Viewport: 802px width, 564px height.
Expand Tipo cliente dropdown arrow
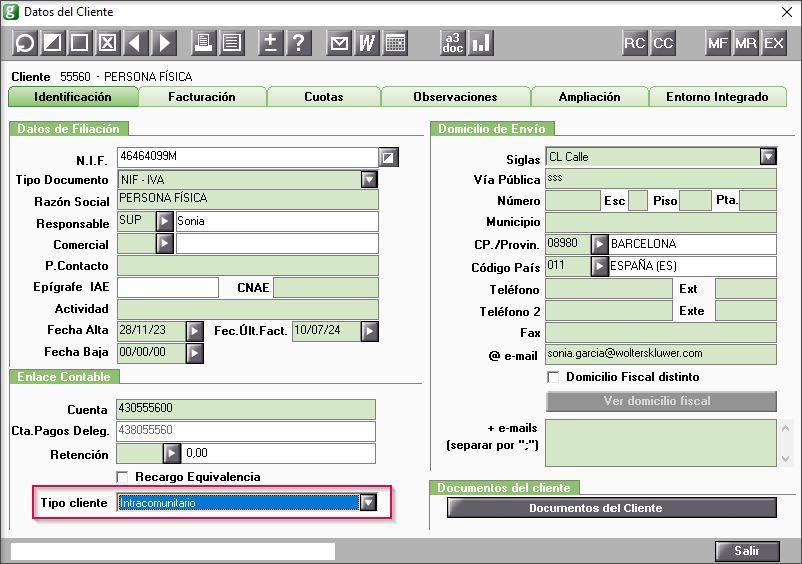point(368,503)
